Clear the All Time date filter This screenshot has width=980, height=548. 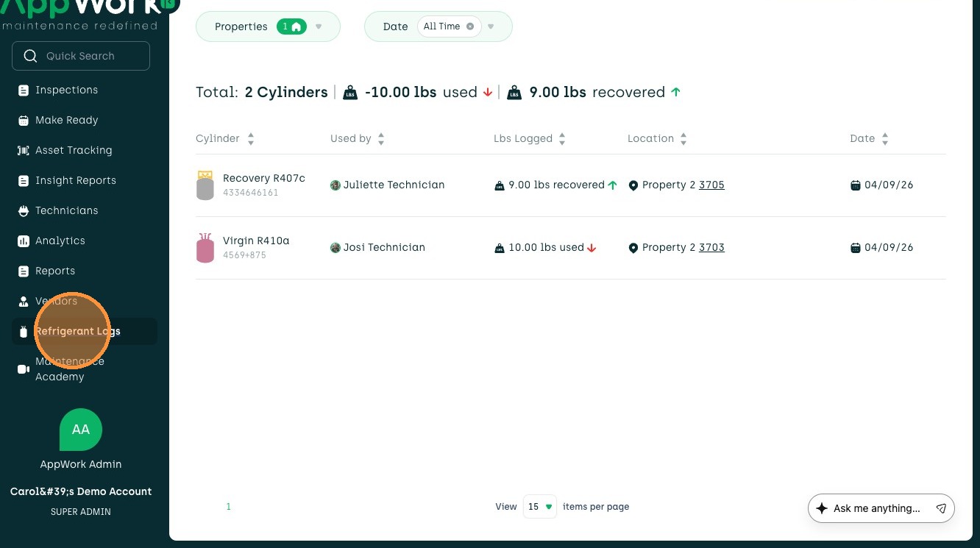click(470, 26)
